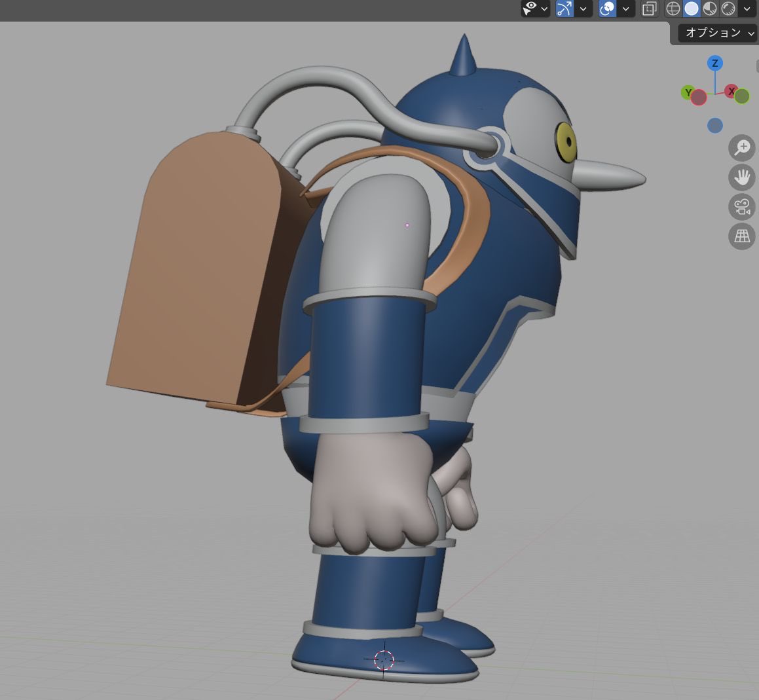Toggle perspective/orthographic grid button
This screenshot has height=700, width=759.
click(x=742, y=236)
